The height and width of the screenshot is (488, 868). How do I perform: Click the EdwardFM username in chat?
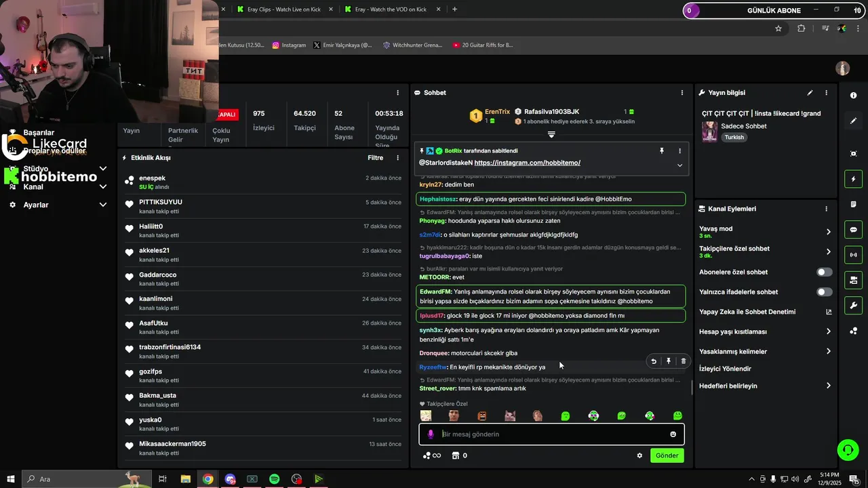tap(435, 292)
